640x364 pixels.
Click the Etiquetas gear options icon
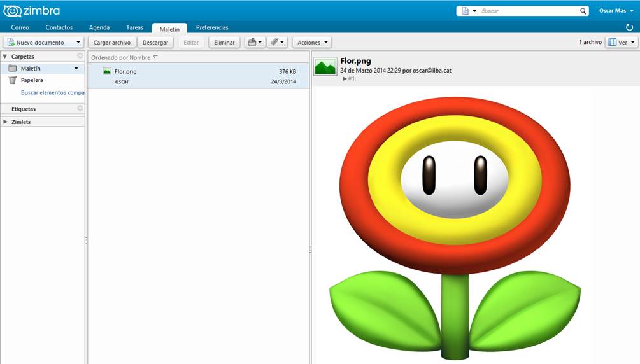coord(80,108)
